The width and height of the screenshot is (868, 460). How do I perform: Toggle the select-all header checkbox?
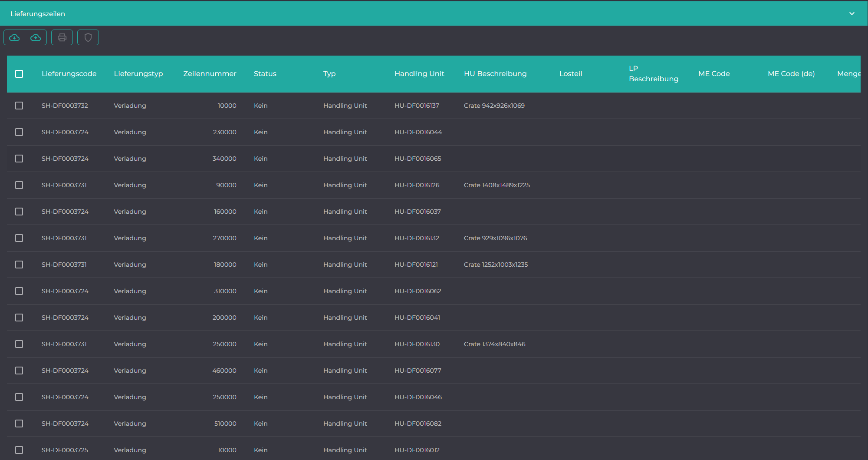pyautogui.click(x=19, y=74)
